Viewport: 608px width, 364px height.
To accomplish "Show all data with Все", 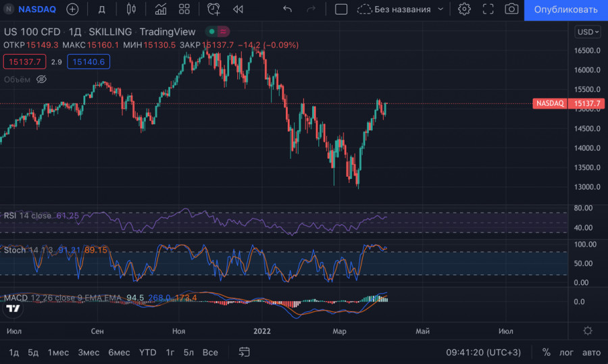I will pyautogui.click(x=210, y=353).
